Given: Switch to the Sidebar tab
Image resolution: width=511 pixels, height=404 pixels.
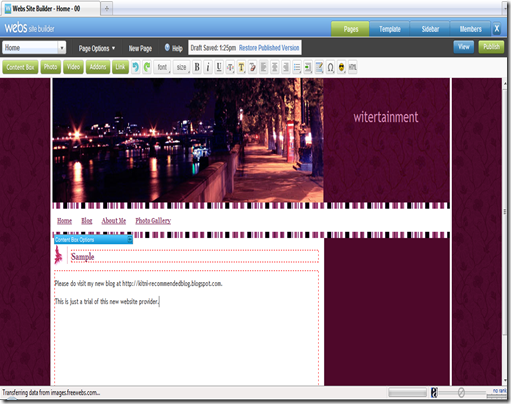Looking at the screenshot, I should (x=430, y=29).
